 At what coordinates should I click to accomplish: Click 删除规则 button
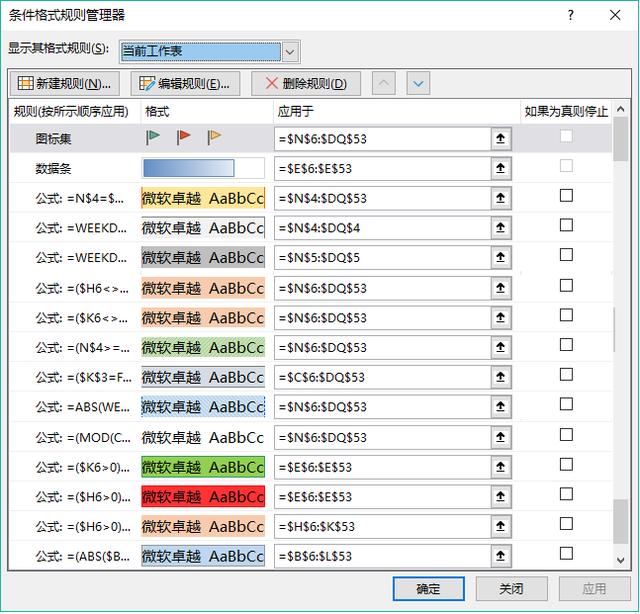pyautogui.click(x=306, y=84)
